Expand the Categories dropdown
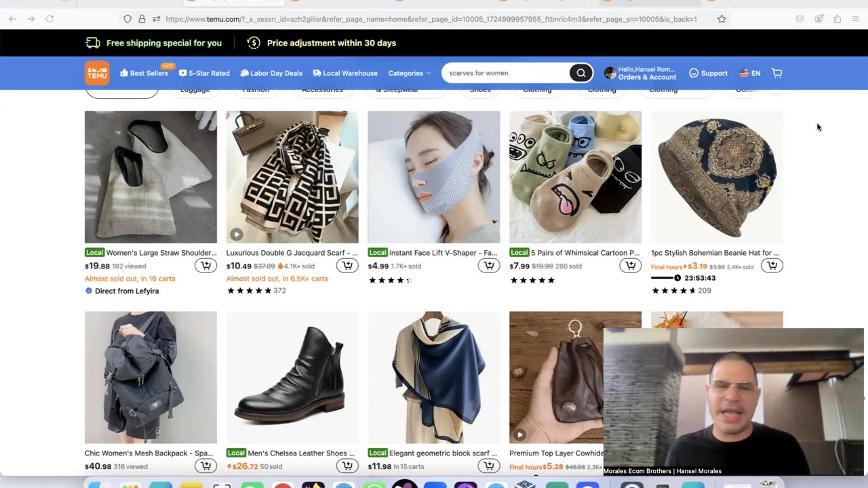Viewport: 868px width, 488px height. (410, 73)
